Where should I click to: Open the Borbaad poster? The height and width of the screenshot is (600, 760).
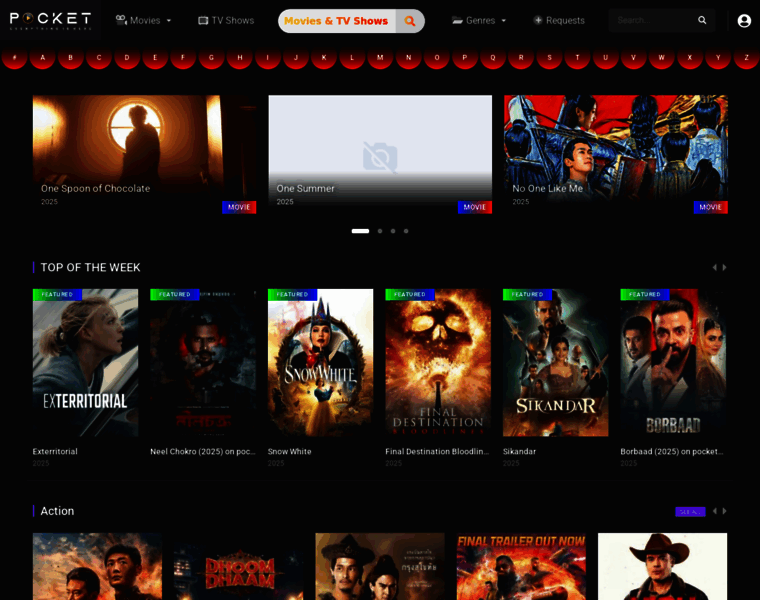click(x=673, y=363)
